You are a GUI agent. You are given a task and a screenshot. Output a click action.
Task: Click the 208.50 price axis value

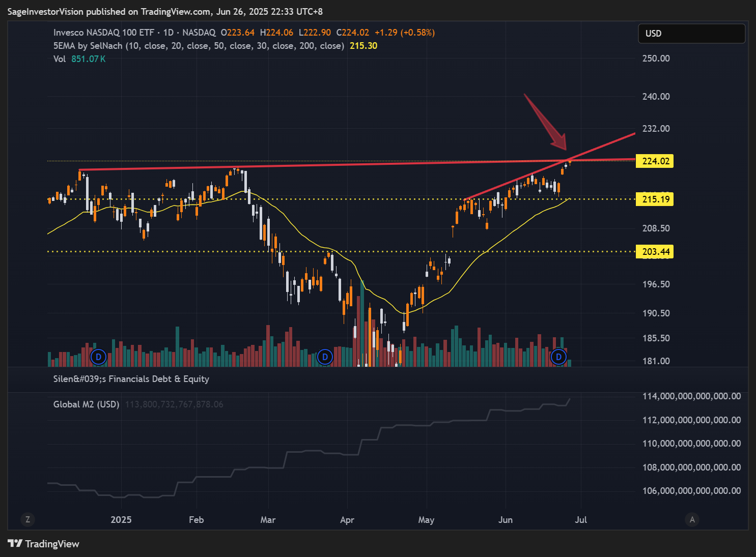(x=656, y=228)
